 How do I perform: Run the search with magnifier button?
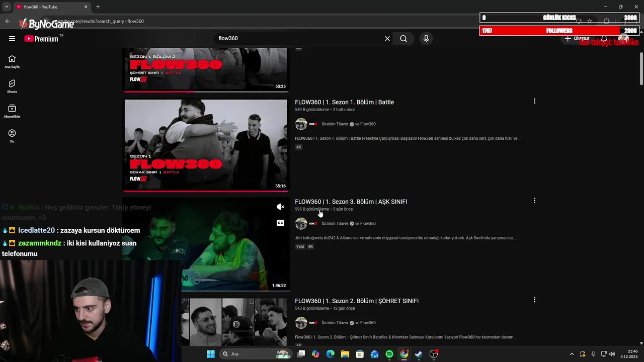coord(404,39)
